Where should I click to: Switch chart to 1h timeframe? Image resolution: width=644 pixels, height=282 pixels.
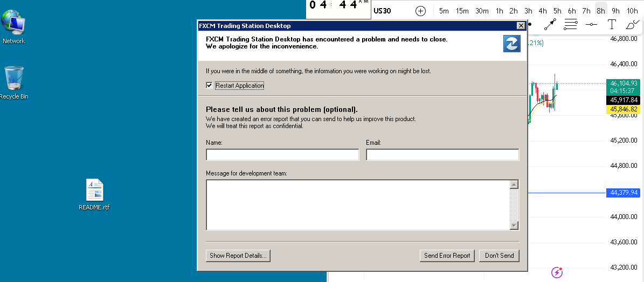(x=500, y=11)
